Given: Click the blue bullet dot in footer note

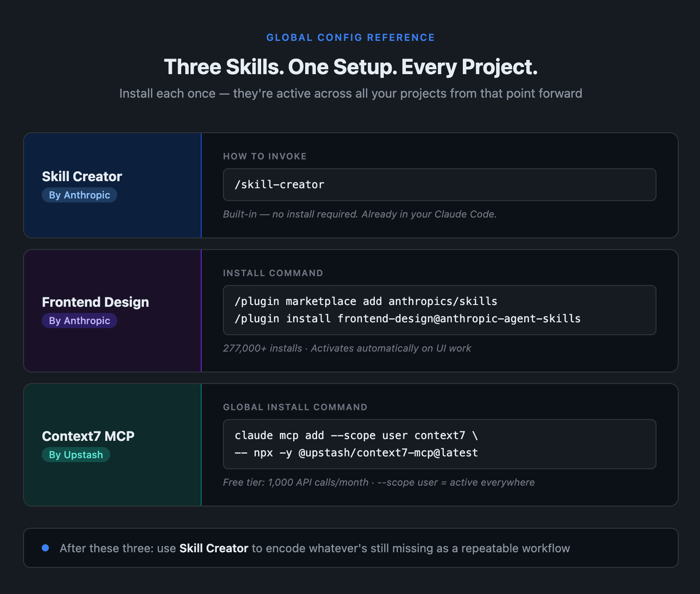Looking at the screenshot, I should pyautogui.click(x=45, y=548).
